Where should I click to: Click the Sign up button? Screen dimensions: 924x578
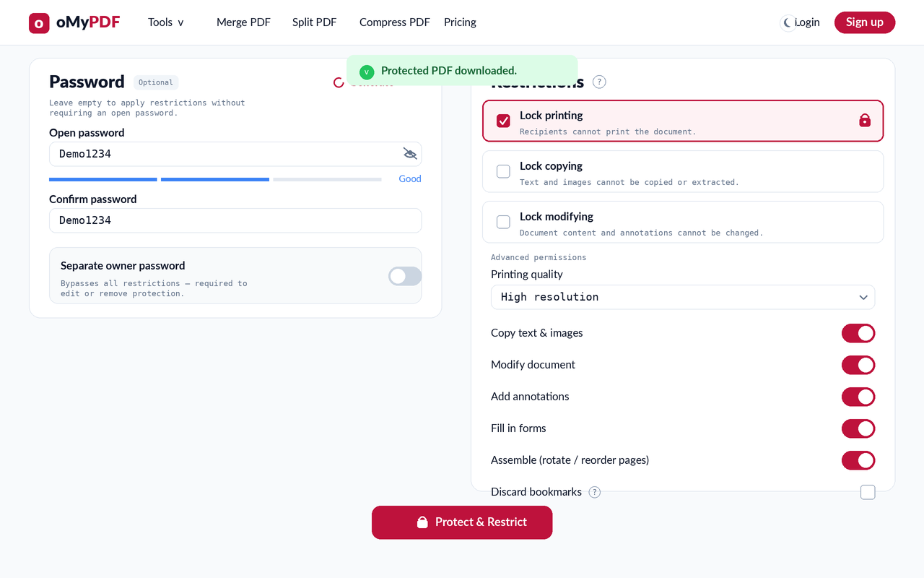click(x=865, y=22)
